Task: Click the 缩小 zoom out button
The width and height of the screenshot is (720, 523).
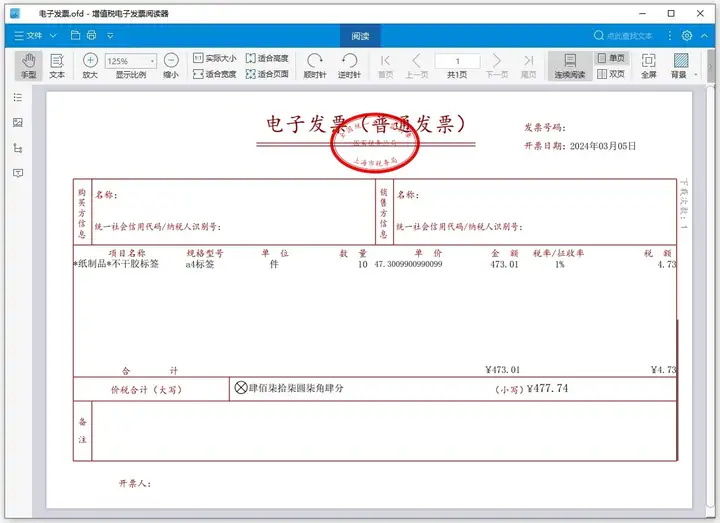Action: tap(171, 66)
